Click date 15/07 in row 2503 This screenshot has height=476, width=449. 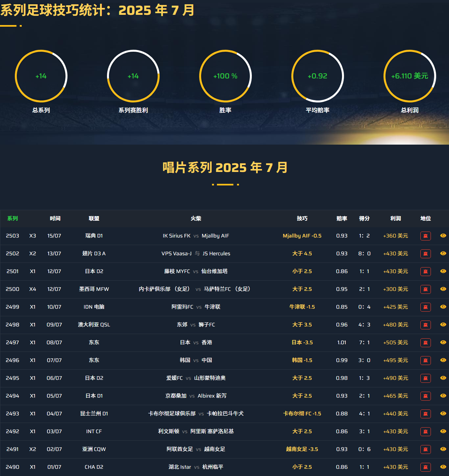point(54,236)
